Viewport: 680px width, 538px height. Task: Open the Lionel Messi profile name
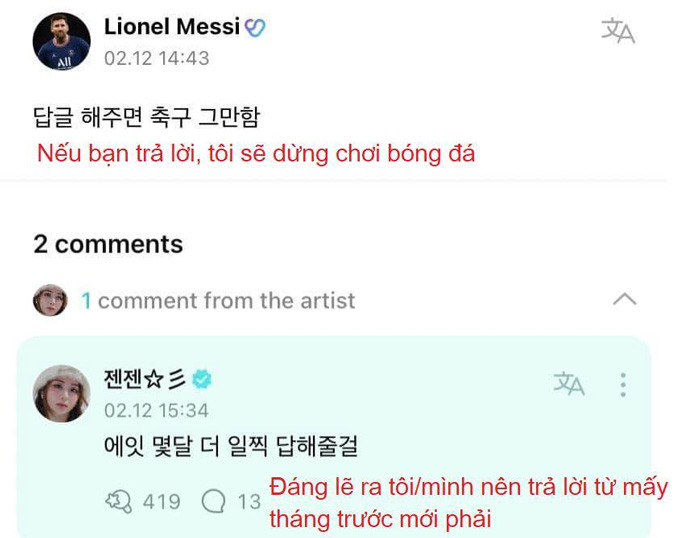[171, 27]
